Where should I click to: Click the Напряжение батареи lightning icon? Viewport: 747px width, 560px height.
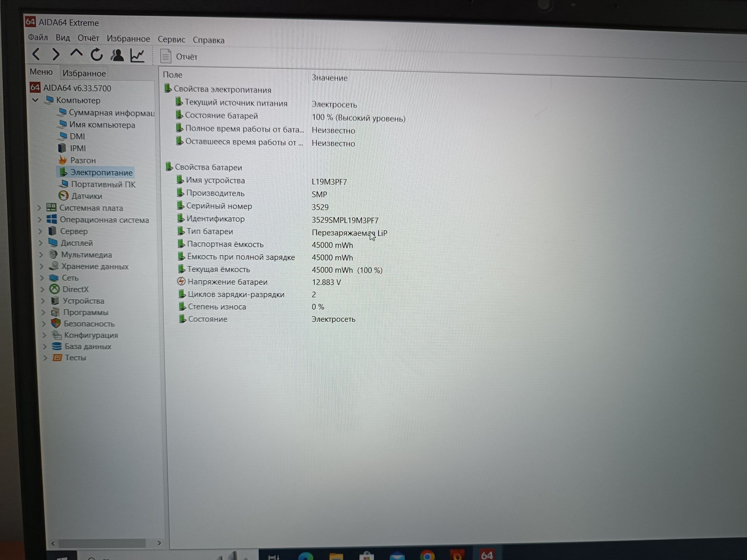pyautogui.click(x=181, y=281)
